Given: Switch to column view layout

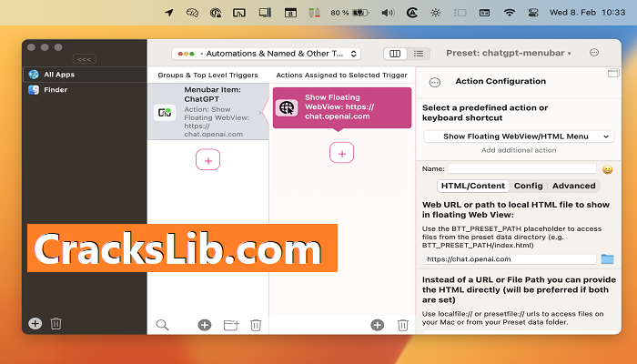Looking at the screenshot, I should pyautogui.click(x=395, y=54).
